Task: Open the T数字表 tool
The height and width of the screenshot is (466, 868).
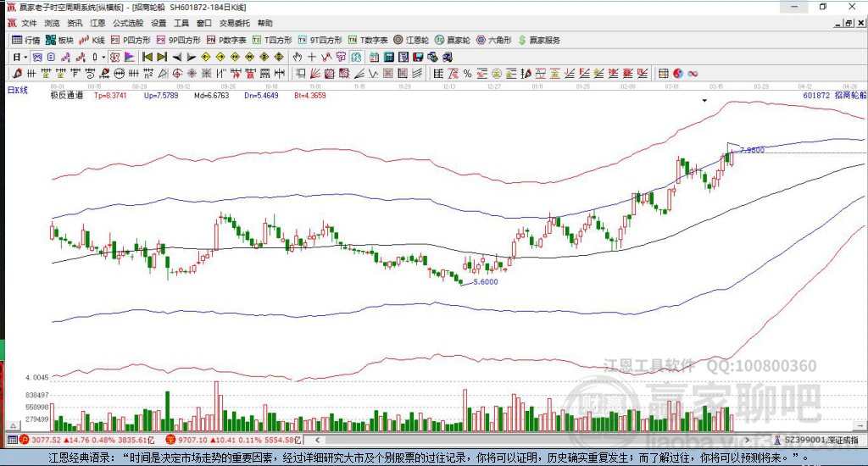Action: coord(368,40)
